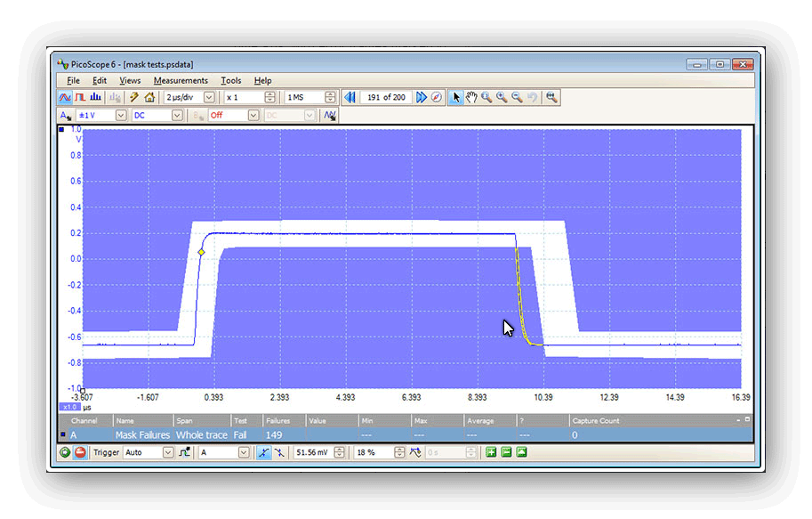Click the Zoom in tool

[x=502, y=97]
